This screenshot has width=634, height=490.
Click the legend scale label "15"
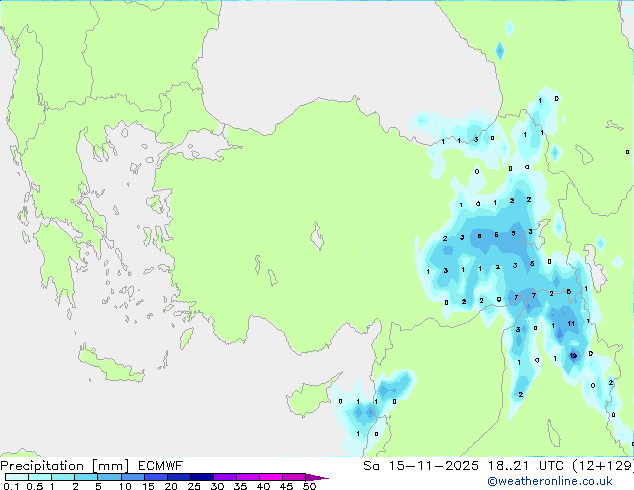point(148,486)
